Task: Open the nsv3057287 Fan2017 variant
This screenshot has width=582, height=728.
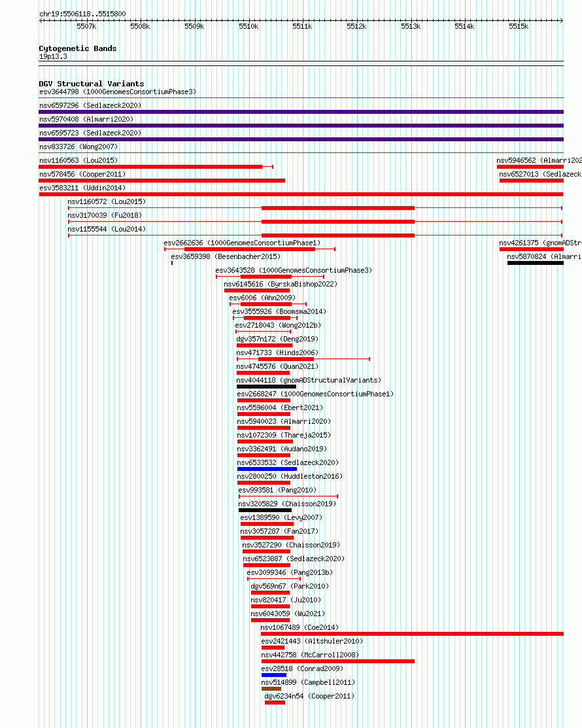Action: (x=279, y=531)
